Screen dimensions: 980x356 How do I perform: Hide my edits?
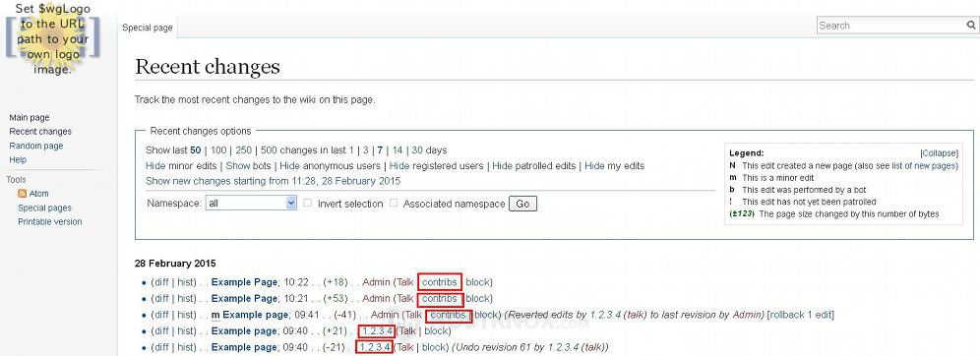coord(594,166)
